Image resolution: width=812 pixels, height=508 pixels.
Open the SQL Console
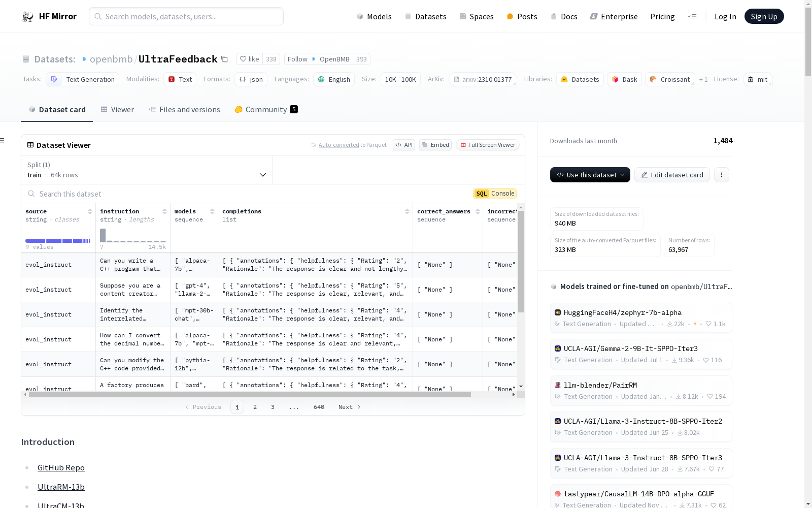pos(495,194)
